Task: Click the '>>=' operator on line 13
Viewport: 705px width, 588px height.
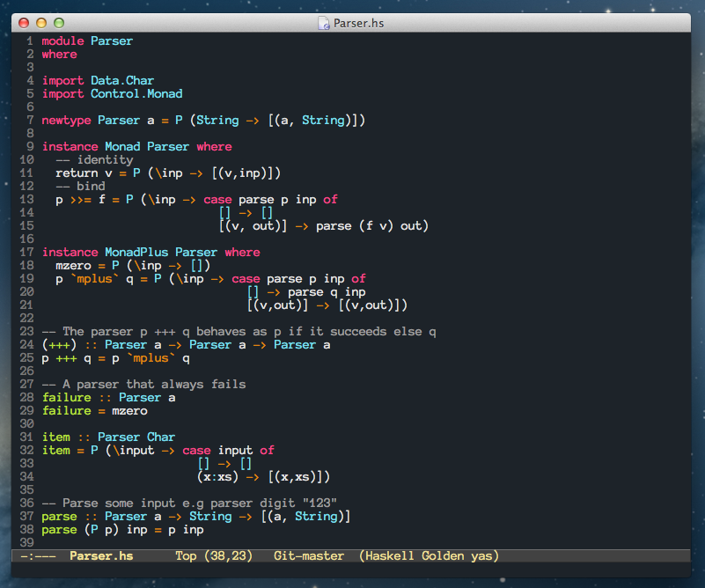Action: 80,200
